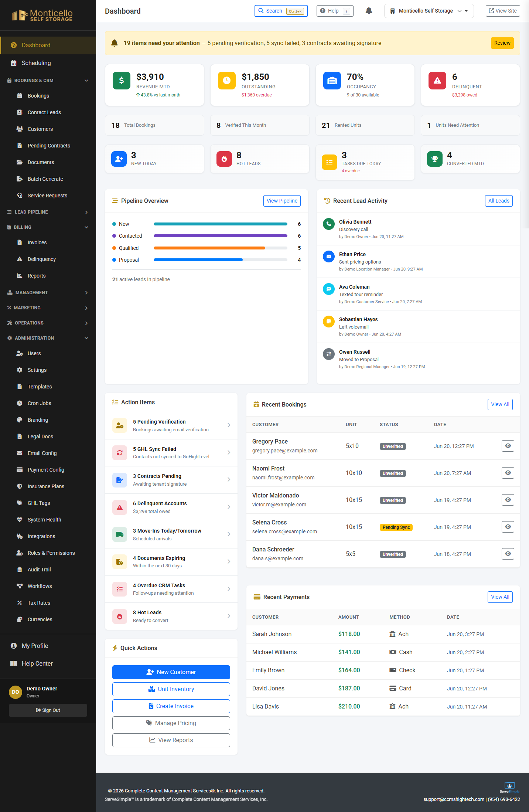Click the New pipeline stage teal bar
The image size is (529, 812).
coord(221,224)
